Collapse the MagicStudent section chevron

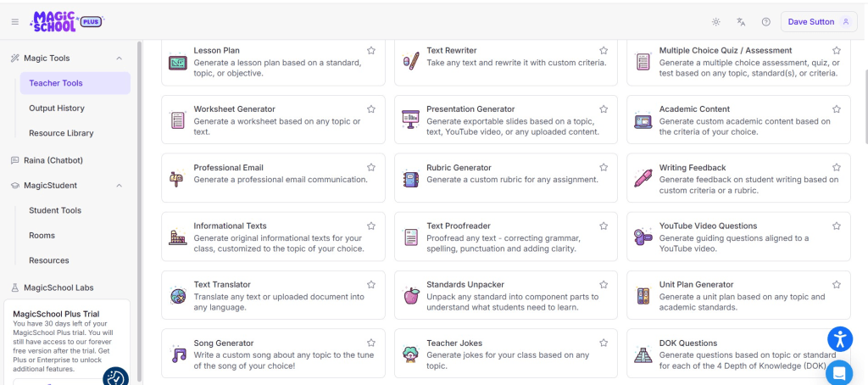(119, 186)
